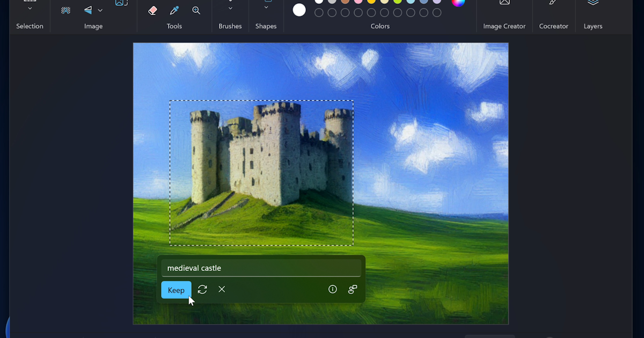Select the Eraser tool
Viewport: 644px width, 338px height.
[152, 10]
